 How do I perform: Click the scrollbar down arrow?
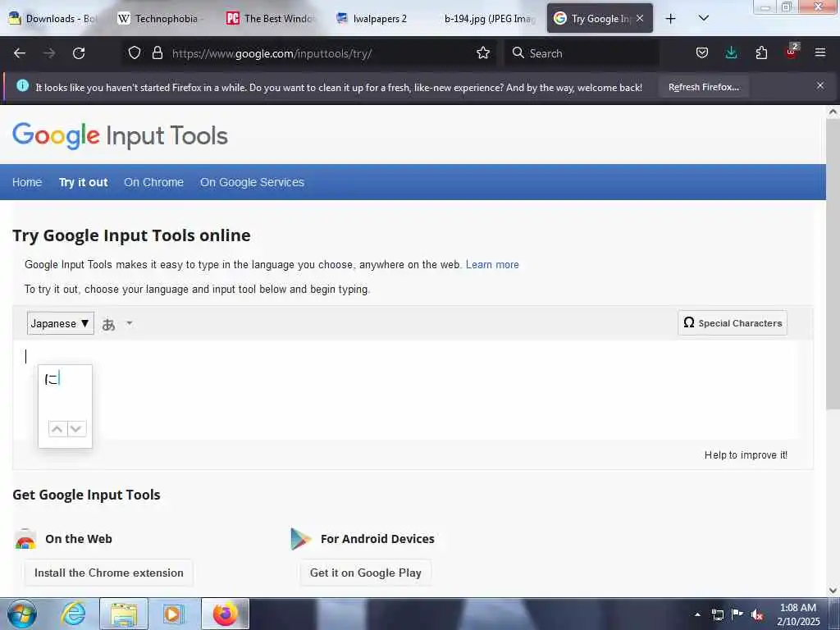[833, 591]
